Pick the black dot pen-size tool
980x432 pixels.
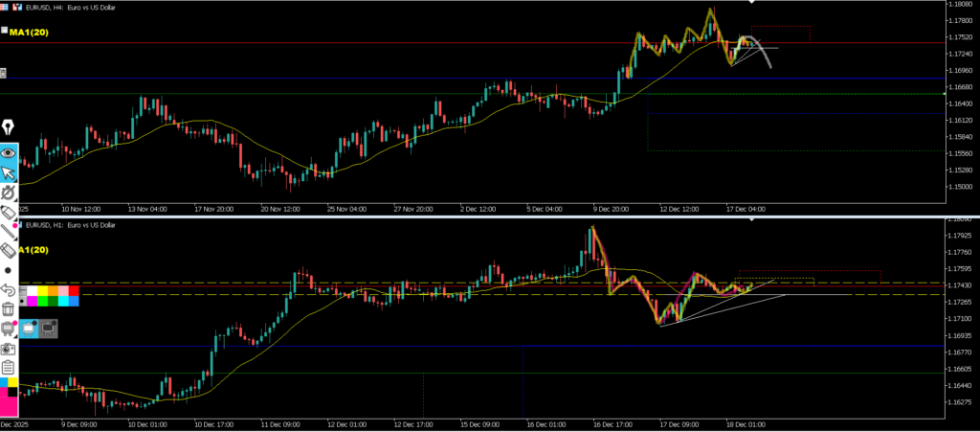pyautogui.click(x=8, y=270)
